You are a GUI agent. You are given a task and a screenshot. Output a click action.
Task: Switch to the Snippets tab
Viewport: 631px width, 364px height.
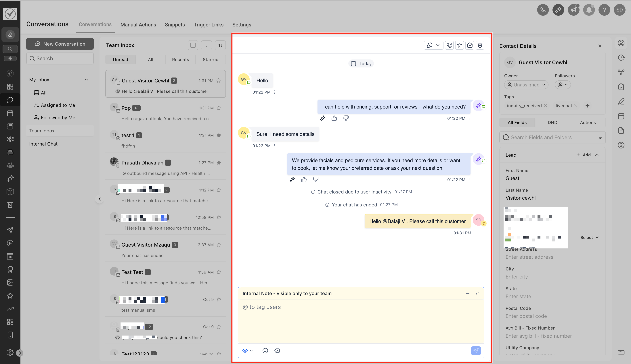[175, 24]
